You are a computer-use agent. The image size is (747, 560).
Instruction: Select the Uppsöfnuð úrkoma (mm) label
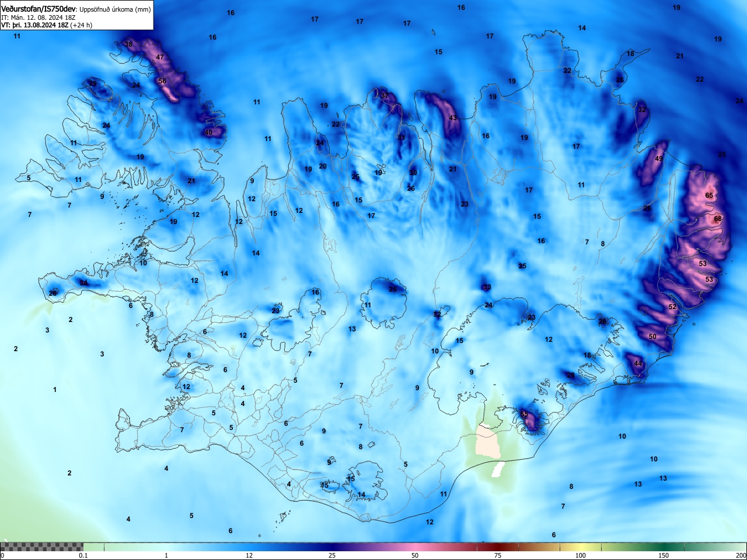pyautogui.click(x=115, y=10)
